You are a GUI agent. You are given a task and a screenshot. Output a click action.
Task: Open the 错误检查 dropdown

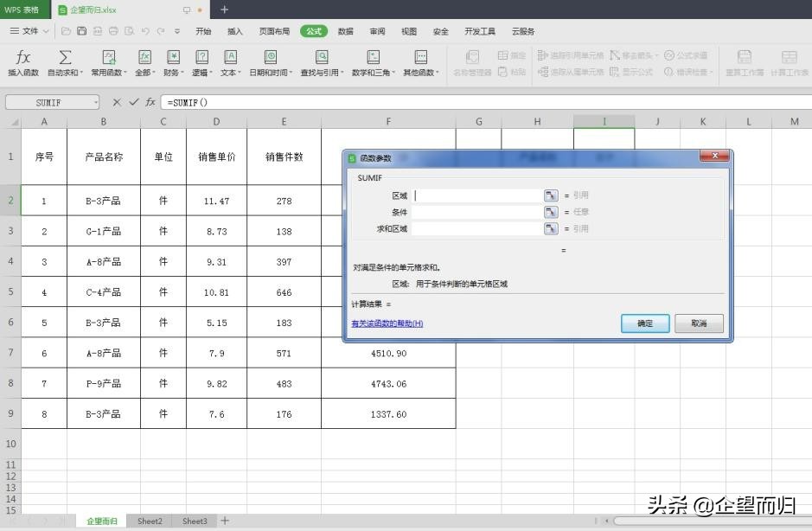(x=688, y=72)
